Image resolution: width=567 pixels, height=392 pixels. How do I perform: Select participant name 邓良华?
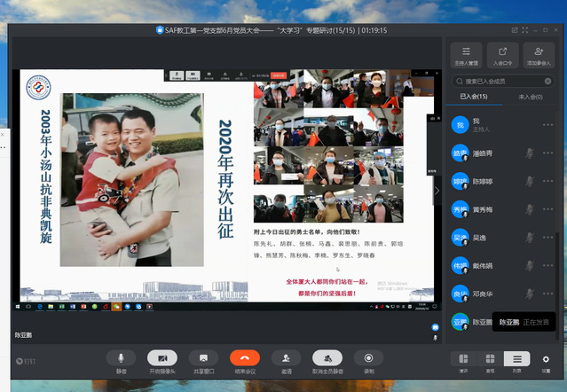click(483, 294)
